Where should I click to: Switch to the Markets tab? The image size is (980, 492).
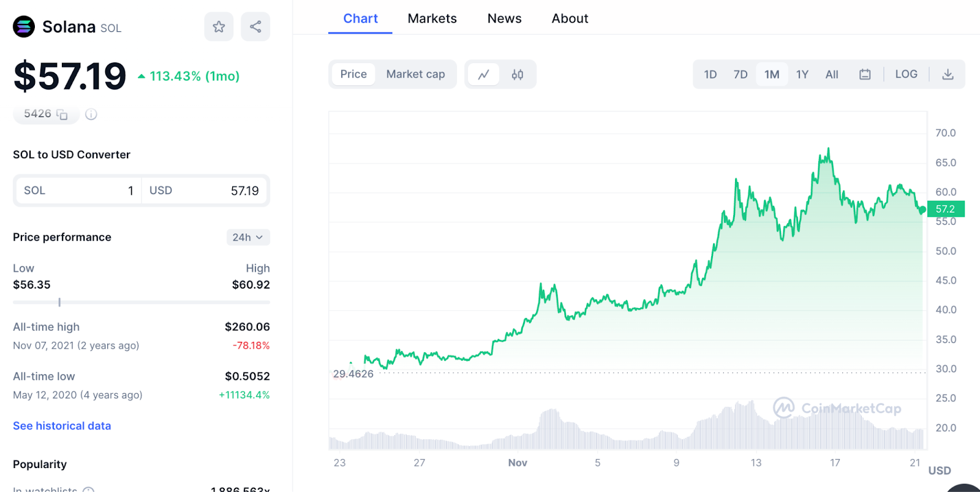pyautogui.click(x=432, y=18)
